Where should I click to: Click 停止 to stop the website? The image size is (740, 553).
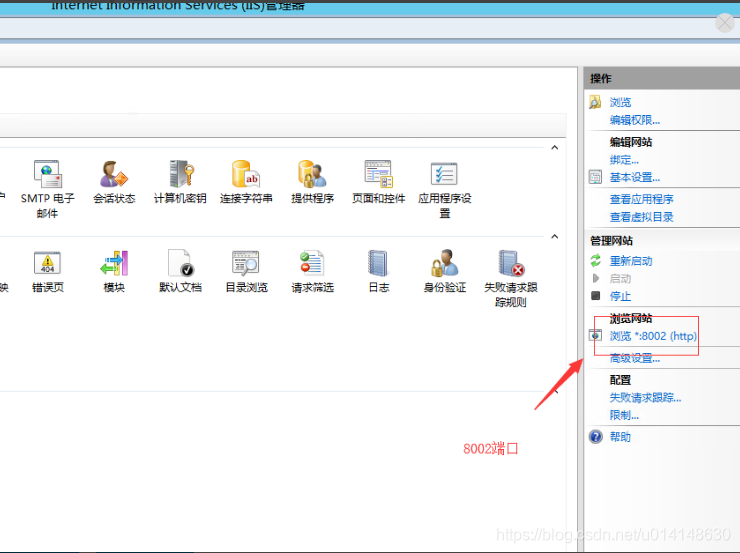[620, 296]
